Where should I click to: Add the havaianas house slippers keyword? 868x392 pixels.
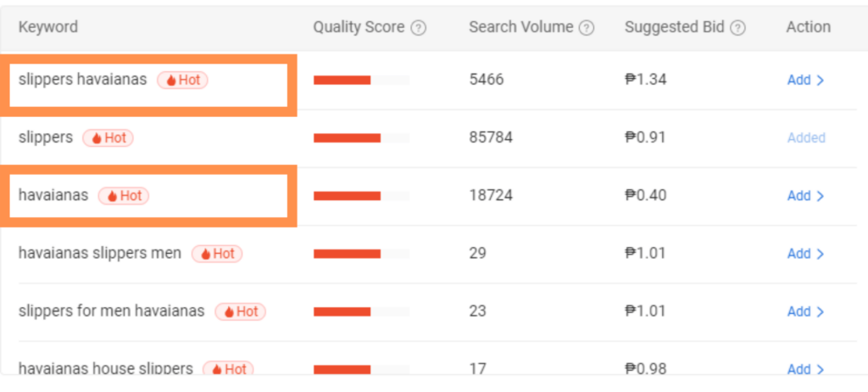coord(805,369)
